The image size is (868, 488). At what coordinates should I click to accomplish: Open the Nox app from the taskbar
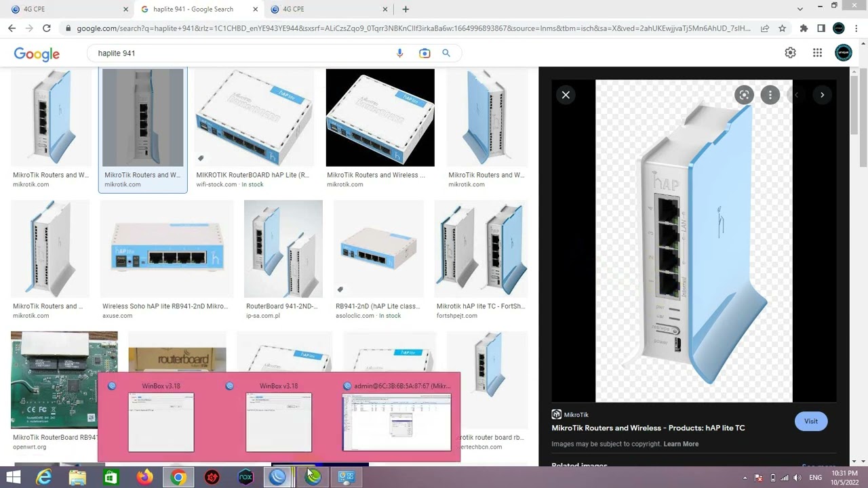(x=245, y=477)
